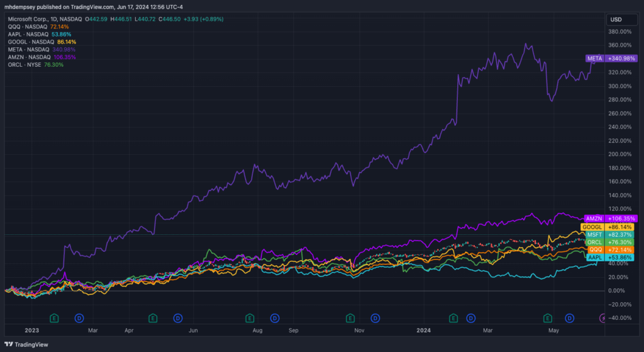Select the AAPL +53.86% price label
Image resolution: width=644 pixels, height=352 pixels.
coord(609,258)
